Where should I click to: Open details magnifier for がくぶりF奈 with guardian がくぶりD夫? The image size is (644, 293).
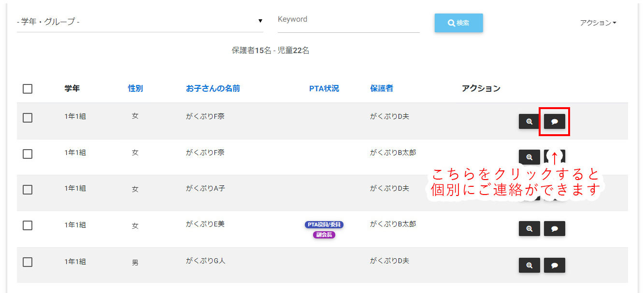pos(529,122)
